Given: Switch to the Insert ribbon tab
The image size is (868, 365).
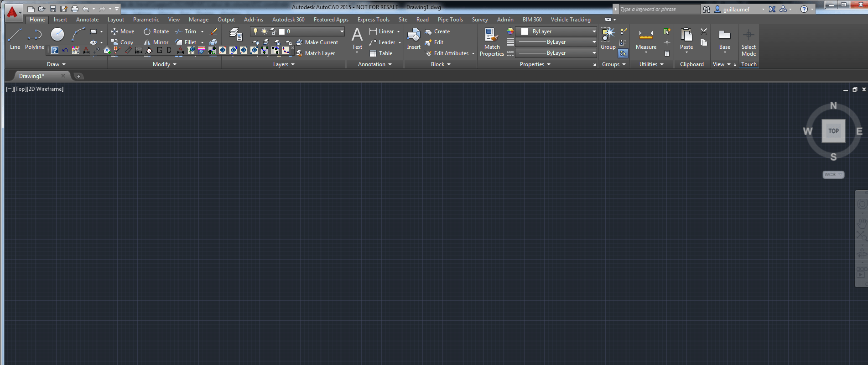Looking at the screenshot, I should [x=60, y=20].
